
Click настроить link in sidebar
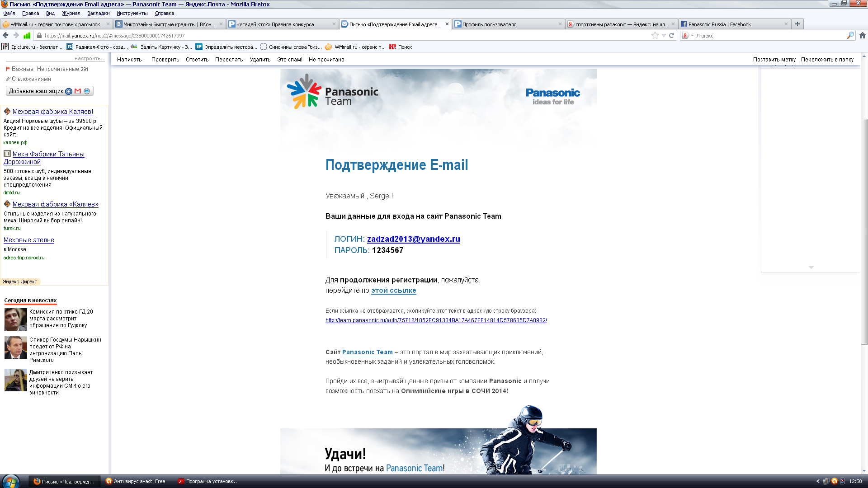90,58
